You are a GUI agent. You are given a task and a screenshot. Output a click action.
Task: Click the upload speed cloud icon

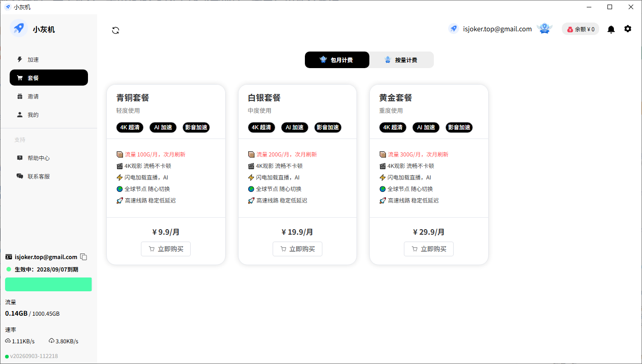pyautogui.click(x=8, y=341)
